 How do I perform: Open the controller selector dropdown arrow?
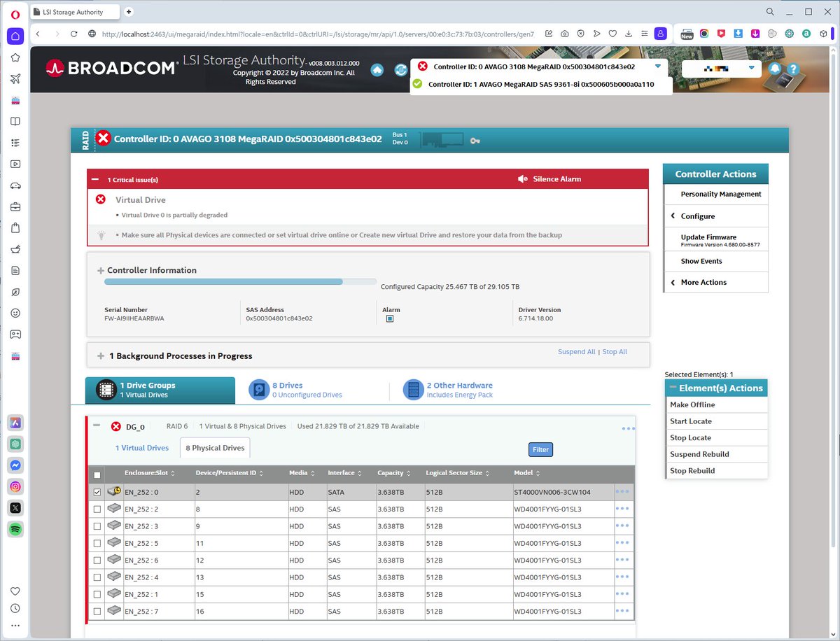[657, 66]
